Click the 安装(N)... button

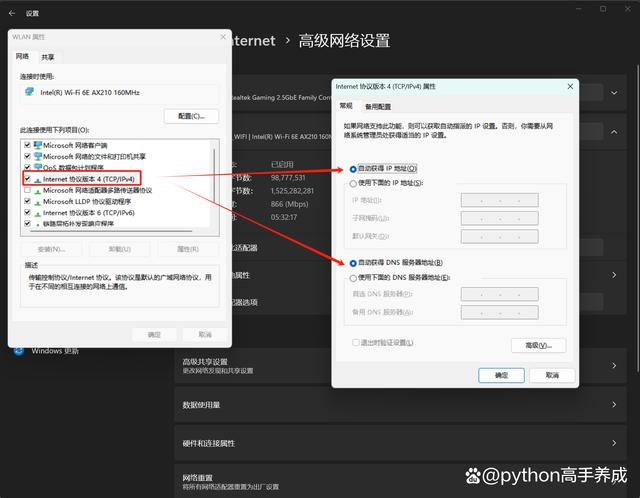(x=51, y=249)
